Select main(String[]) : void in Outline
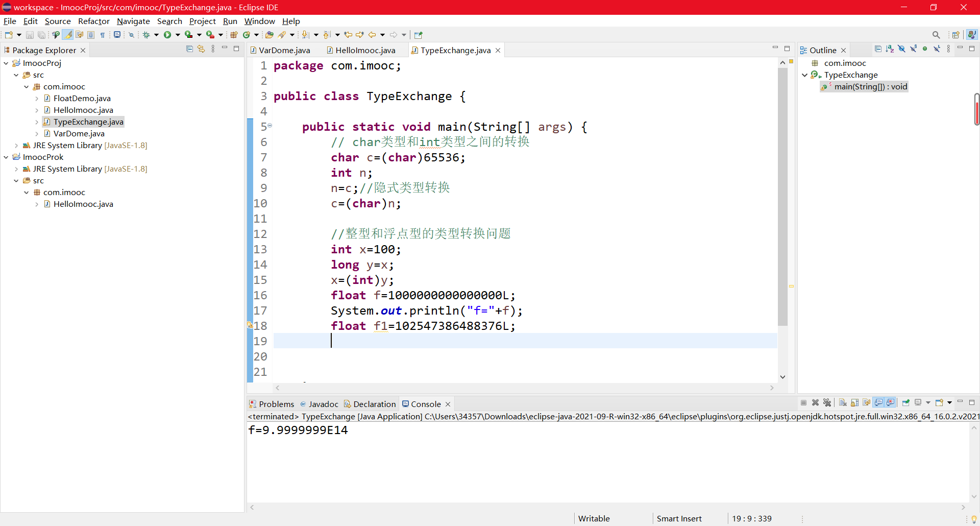Image resolution: width=980 pixels, height=526 pixels. click(x=865, y=87)
